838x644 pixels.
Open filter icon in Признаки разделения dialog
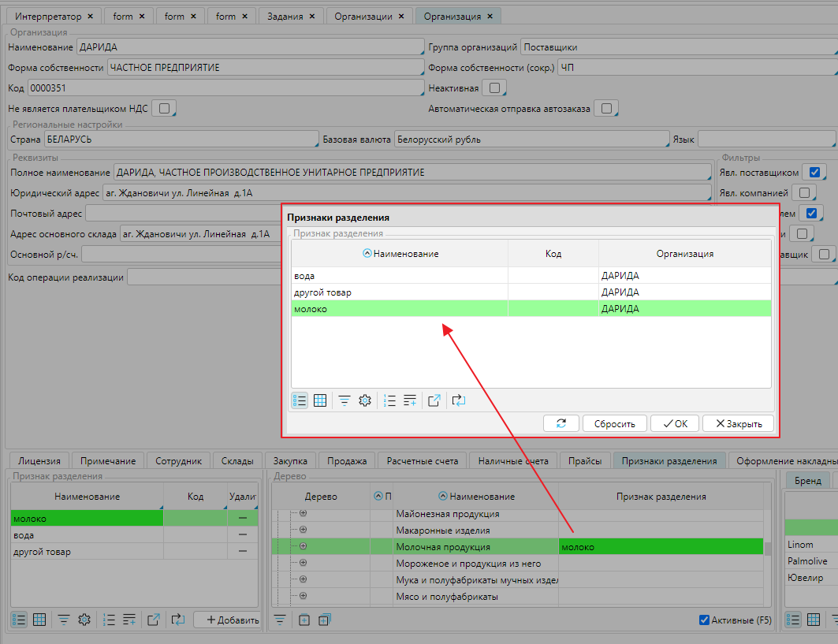coord(345,400)
